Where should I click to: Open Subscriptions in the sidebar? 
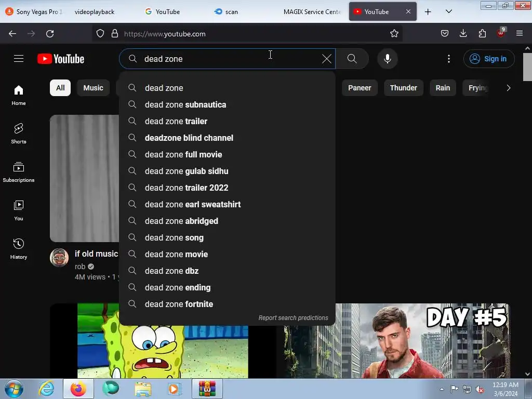click(x=19, y=172)
